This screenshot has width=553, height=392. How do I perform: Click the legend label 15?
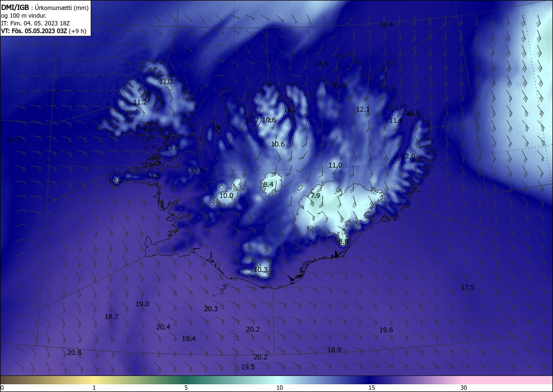[x=372, y=388]
